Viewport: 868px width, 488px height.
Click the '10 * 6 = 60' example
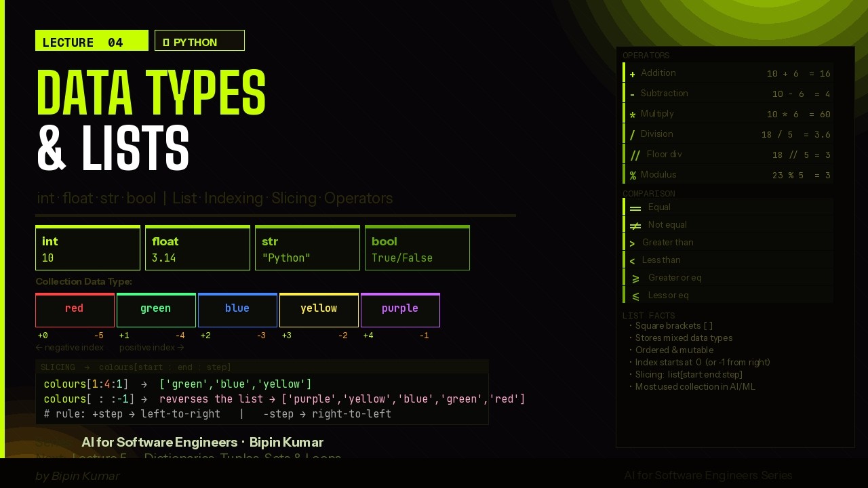point(798,115)
